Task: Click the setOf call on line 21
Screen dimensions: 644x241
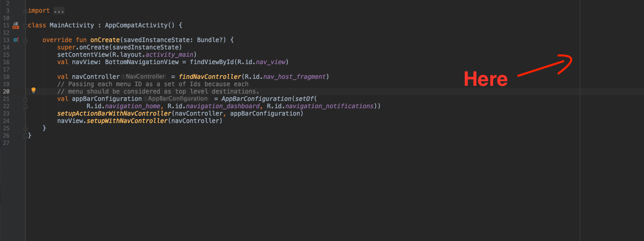Action: 304,99
